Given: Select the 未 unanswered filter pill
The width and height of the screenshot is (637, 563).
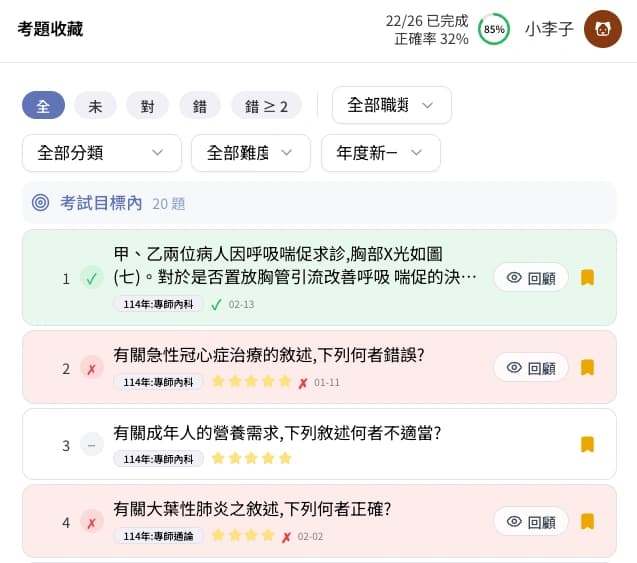Looking at the screenshot, I should coord(95,105).
